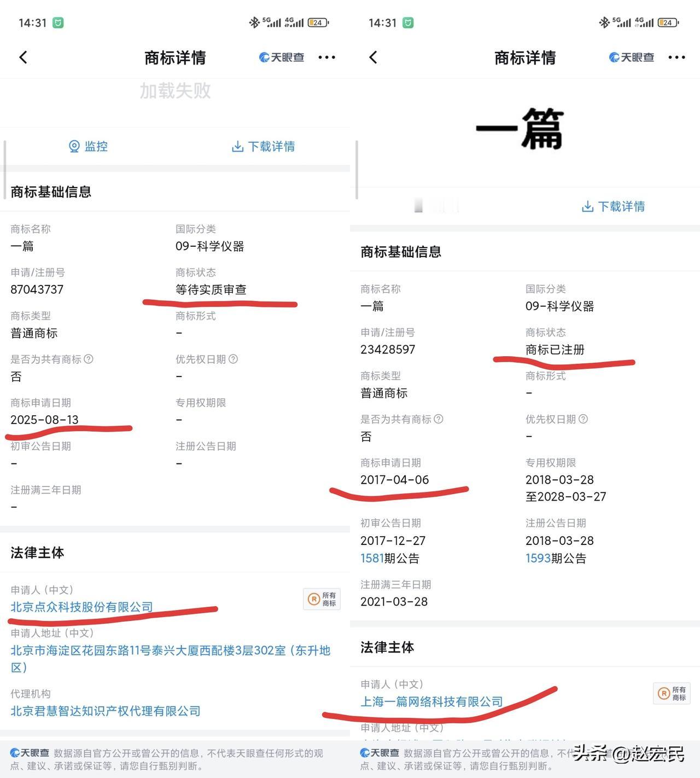Tap the help icon beside 是否为共有商标 on right screen
The width and height of the screenshot is (700, 778).
coord(439,419)
